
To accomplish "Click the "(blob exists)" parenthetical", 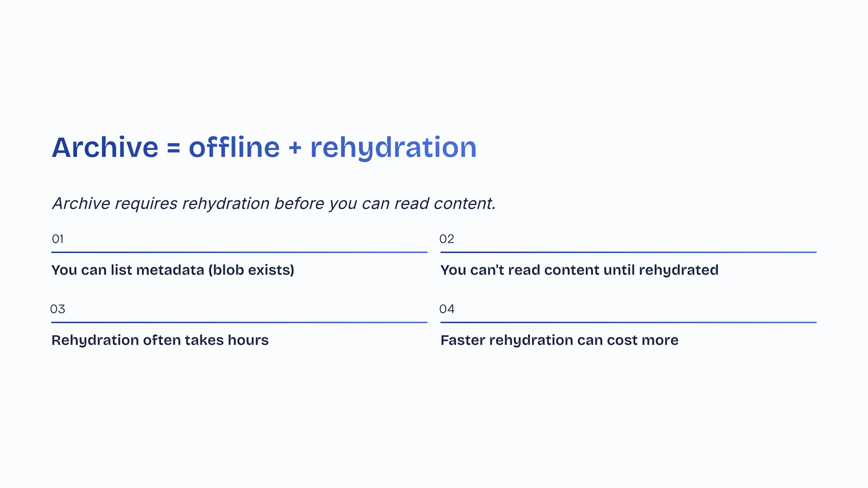I will [x=251, y=270].
